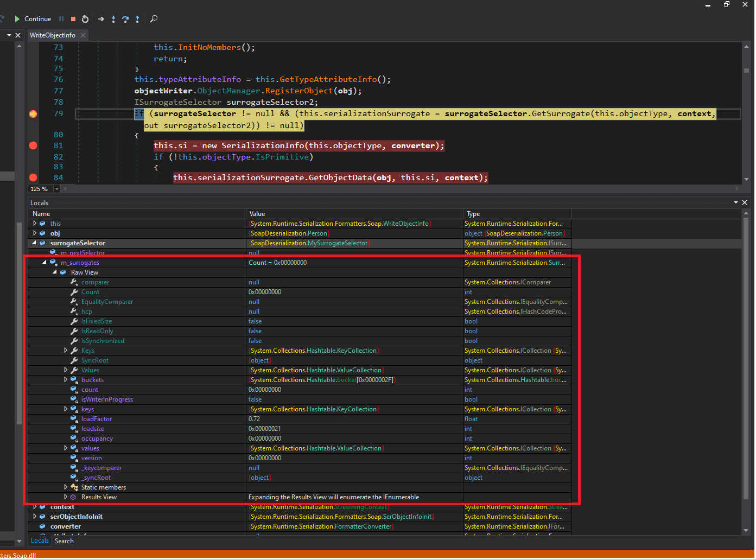Screen dimensions: 756x559
Task: Switch to the Locals bottom tab
Action: pyautogui.click(x=40, y=541)
